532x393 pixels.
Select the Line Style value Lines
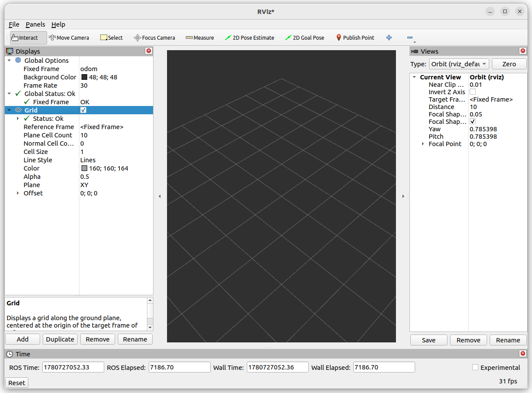[x=88, y=160]
